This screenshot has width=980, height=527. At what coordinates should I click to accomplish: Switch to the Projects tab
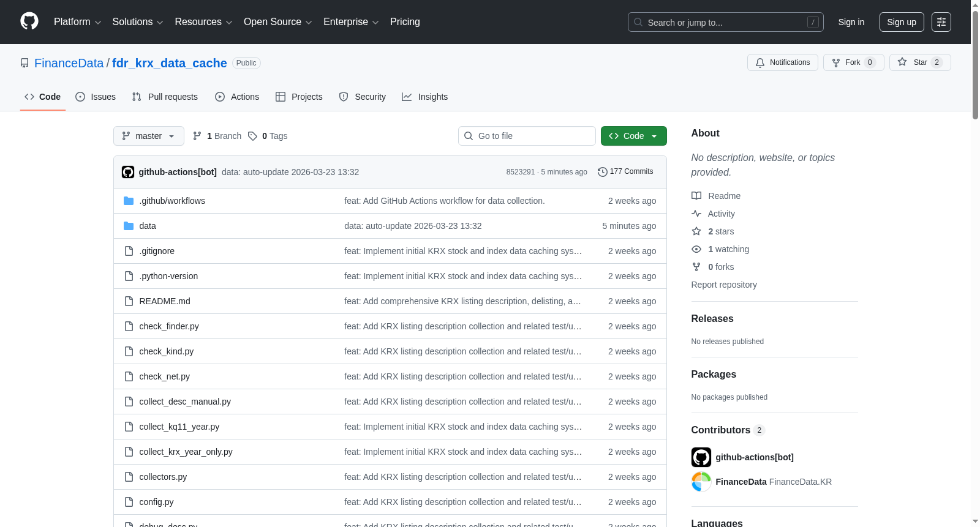coord(299,97)
